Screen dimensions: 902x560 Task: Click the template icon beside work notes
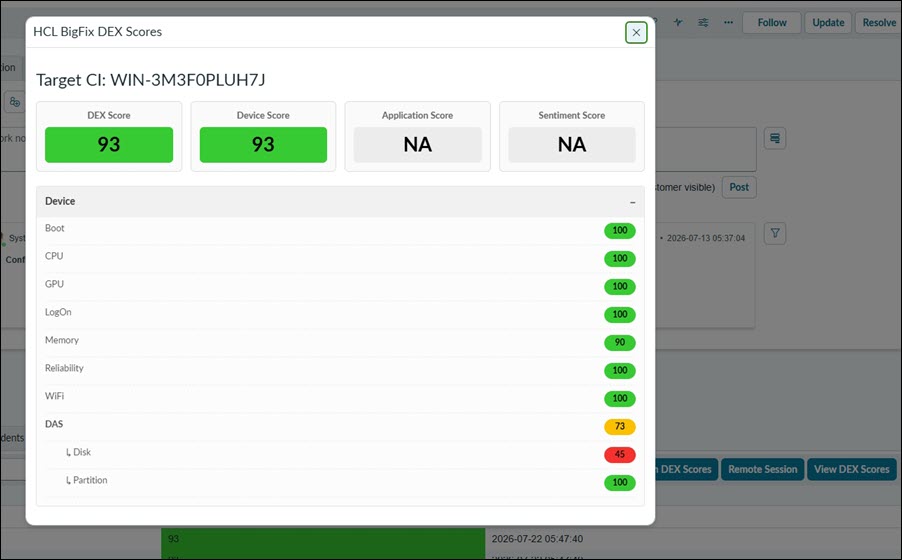tap(775, 138)
